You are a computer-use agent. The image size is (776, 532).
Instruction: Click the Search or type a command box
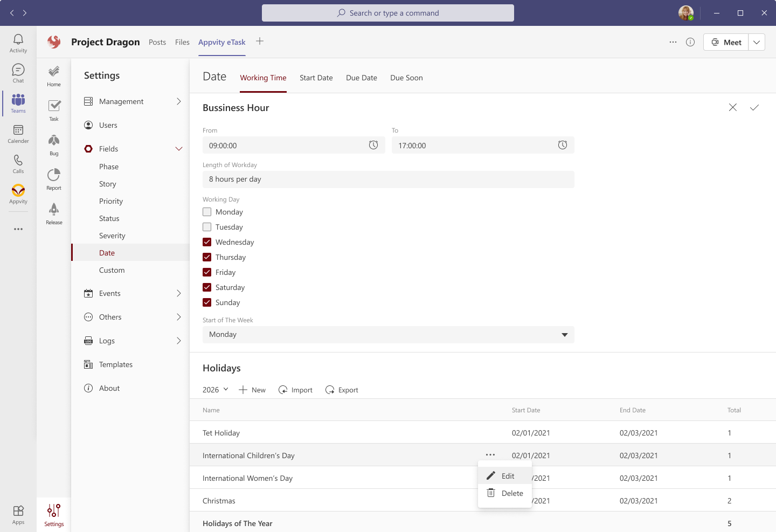click(x=388, y=13)
